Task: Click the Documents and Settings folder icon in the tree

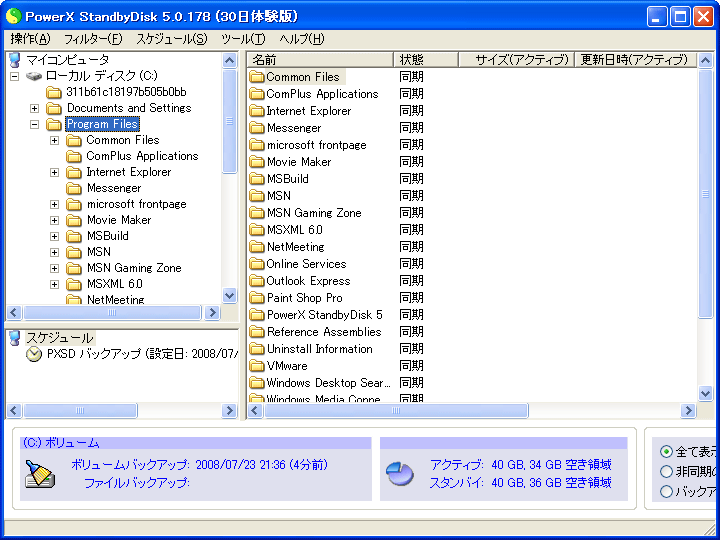Action: (54, 108)
